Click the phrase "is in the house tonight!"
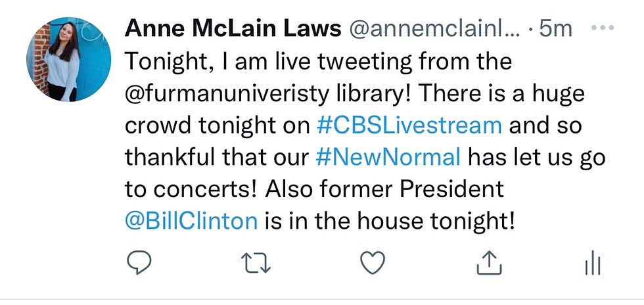The image size is (644, 305). (390, 222)
